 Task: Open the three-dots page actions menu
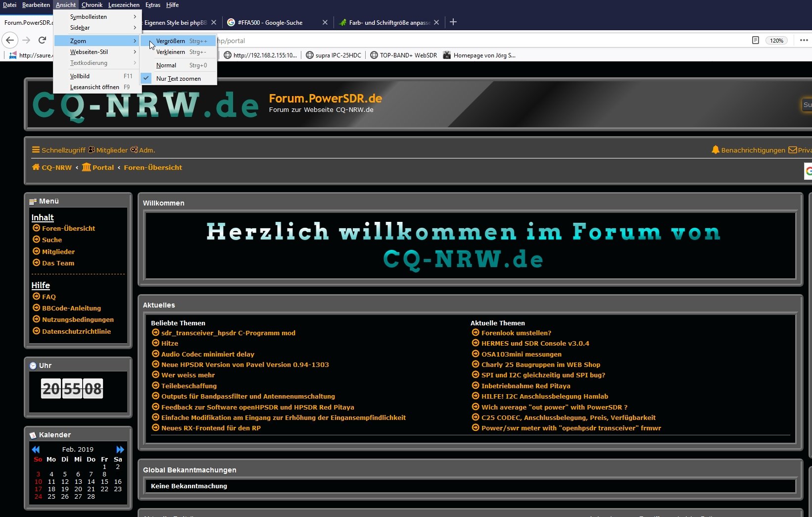click(804, 40)
